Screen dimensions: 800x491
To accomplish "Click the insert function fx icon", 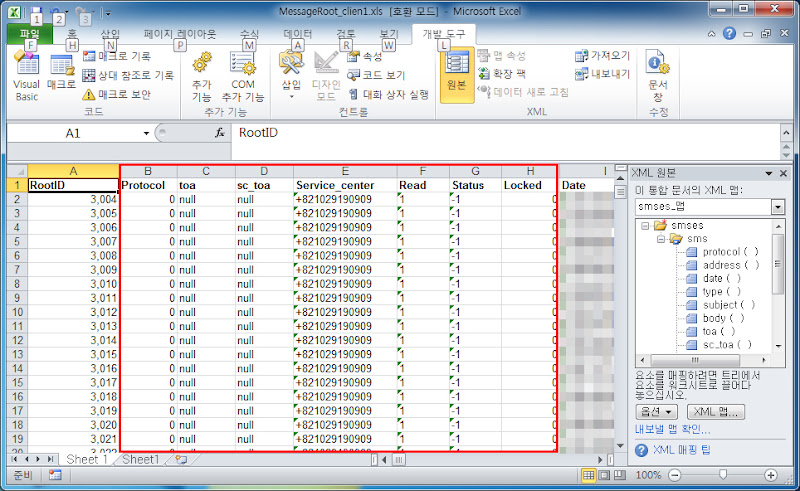I will 219,133.
